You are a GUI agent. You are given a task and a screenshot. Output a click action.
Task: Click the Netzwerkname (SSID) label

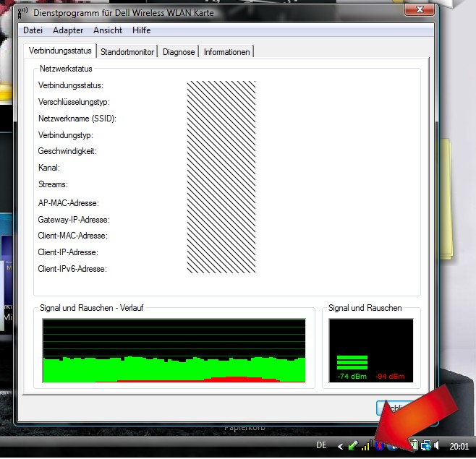coord(77,119)
